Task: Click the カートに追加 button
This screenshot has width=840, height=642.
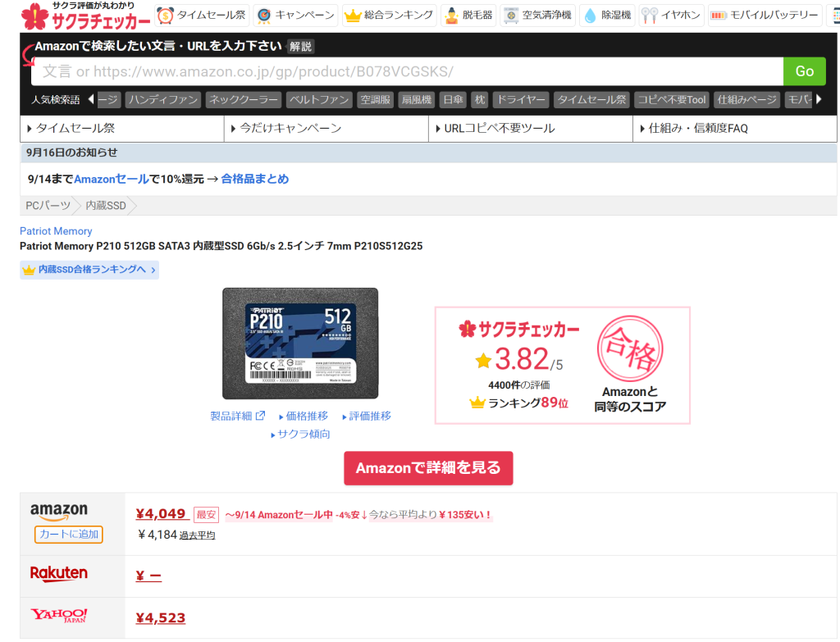Action: pos(69,535)
